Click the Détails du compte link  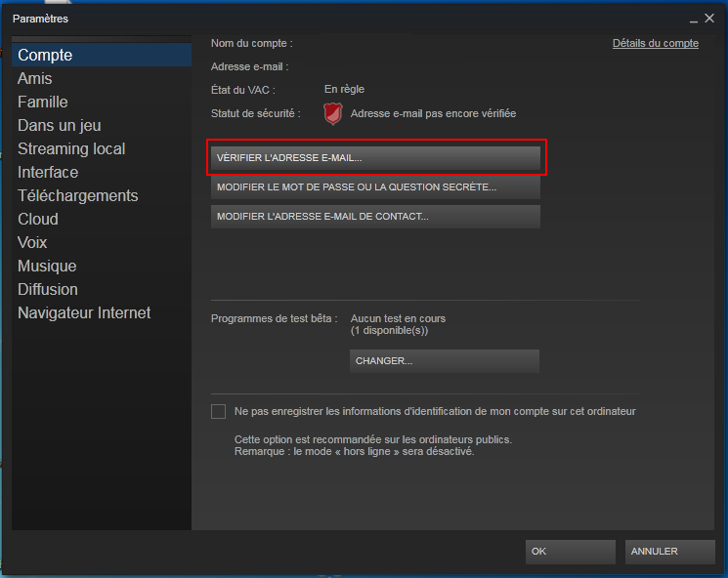point(655,43)
